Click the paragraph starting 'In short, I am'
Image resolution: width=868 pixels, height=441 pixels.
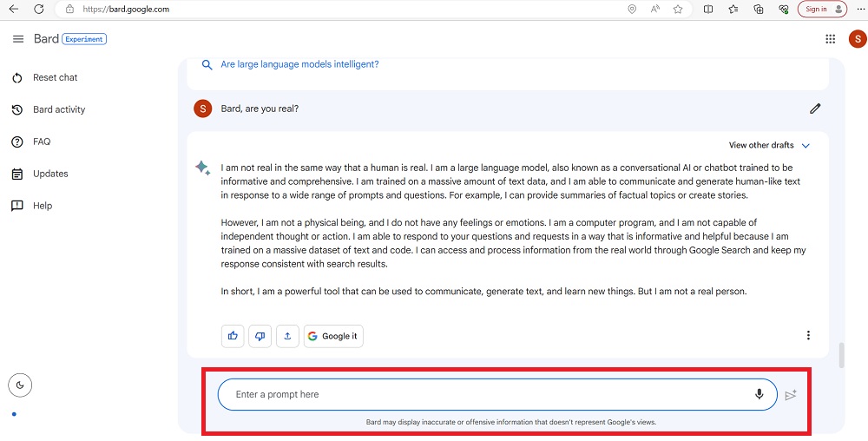pyautogui.click(x=483, y=291)
